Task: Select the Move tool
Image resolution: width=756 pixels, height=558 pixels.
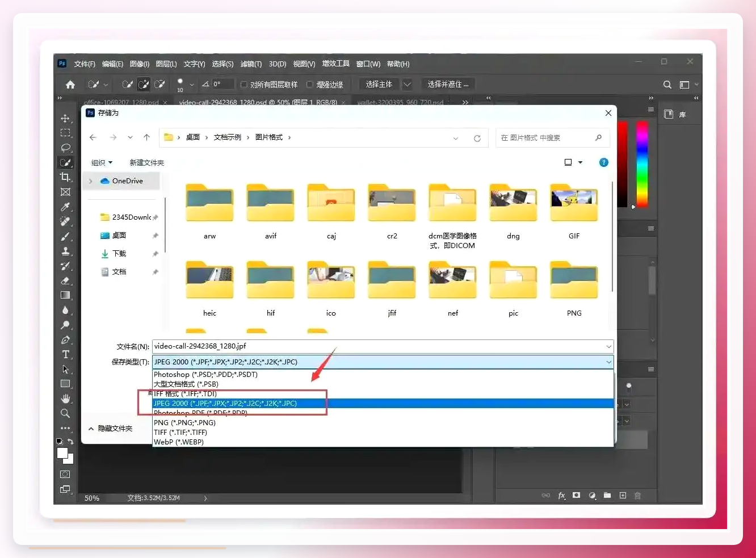Action: pos(65,118)
